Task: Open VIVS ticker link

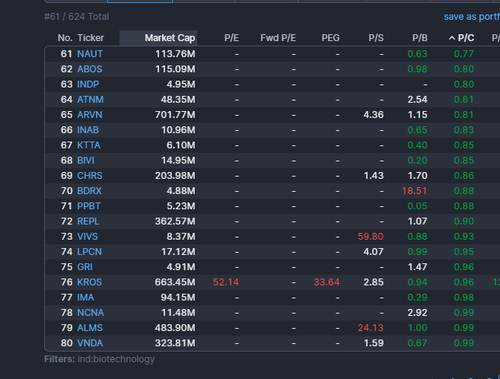Action: tap(87, 236)
